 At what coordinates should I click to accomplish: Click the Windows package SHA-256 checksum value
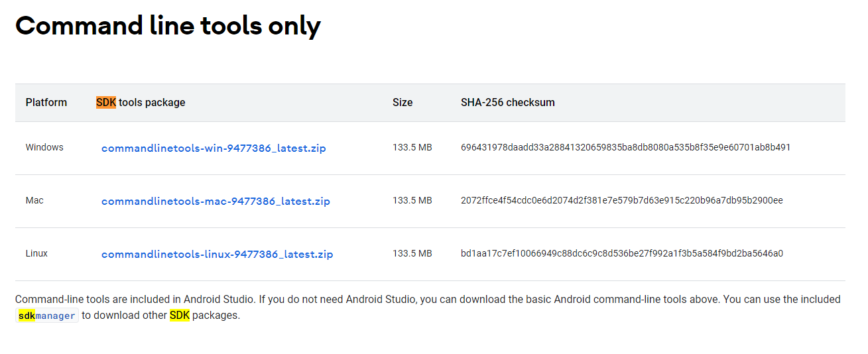coord(625,148)
